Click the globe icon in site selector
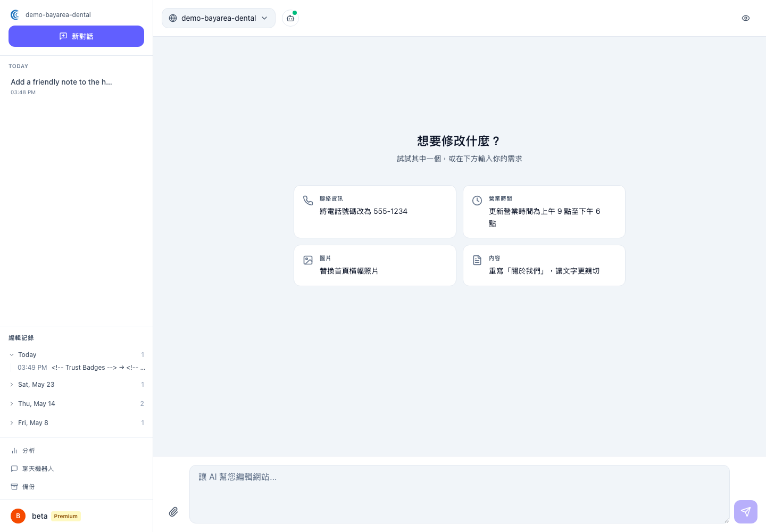The image size is (766, 532). pyautogui.click(x=173, y=18)
